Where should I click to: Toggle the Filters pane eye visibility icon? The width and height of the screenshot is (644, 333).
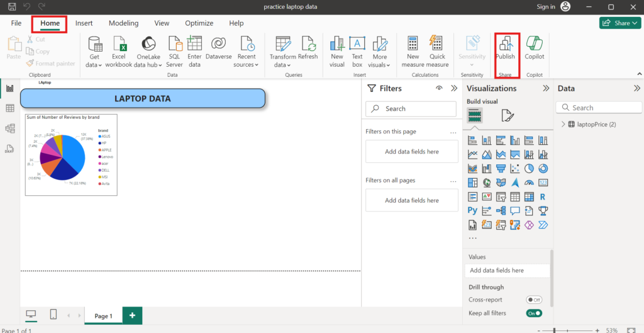pyautogui.click(x=439, y=88)
